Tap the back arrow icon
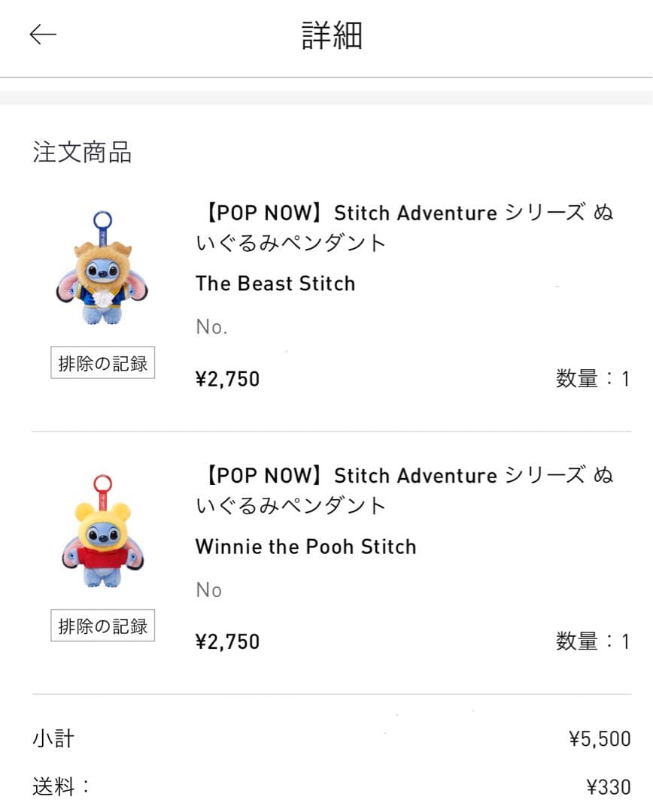This screenshot has width=653, height=812. click(43, 35)
